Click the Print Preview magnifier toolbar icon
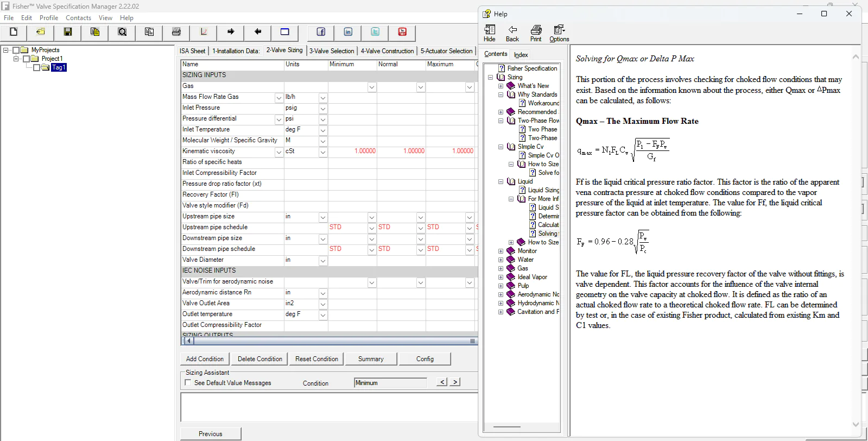The image size is (868, 441). 122,32
